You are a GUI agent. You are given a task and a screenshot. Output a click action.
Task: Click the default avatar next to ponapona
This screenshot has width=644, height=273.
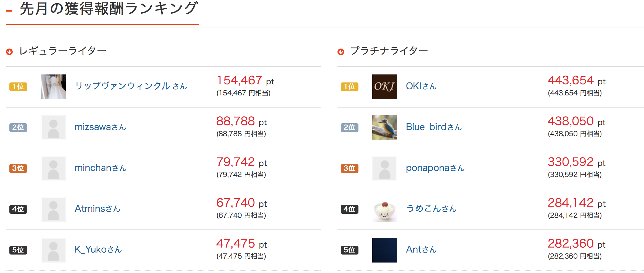coord(384,168)
